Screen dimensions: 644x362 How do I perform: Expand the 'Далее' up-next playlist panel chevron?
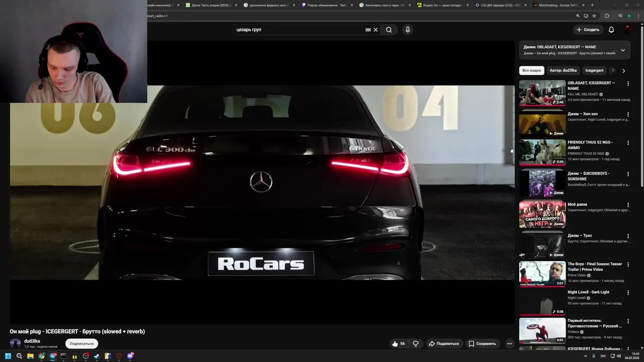(623, 50)
